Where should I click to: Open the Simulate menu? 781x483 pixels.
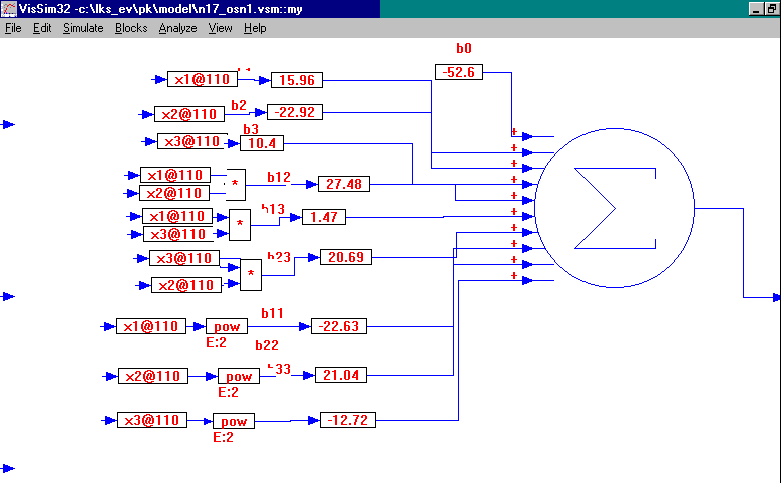point(83,28)
